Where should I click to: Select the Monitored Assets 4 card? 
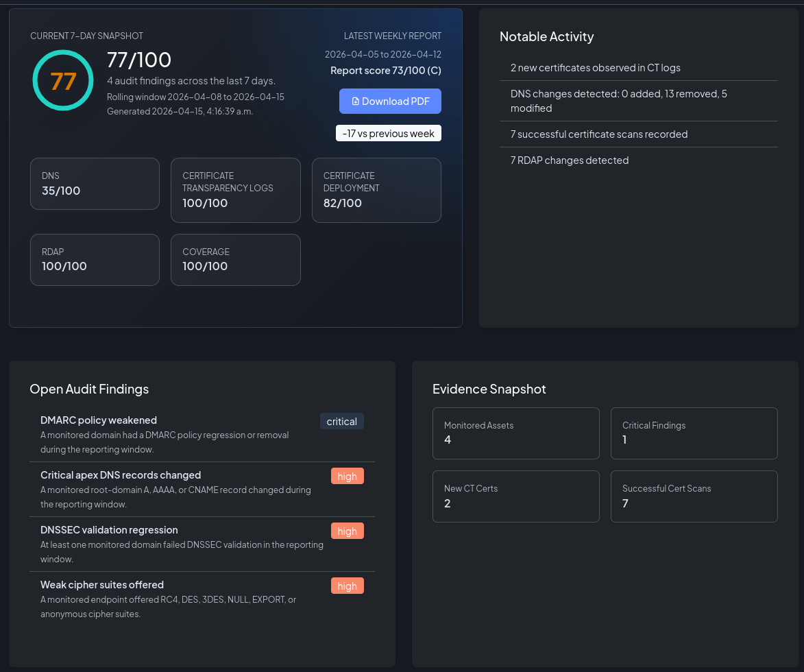(516, 433)
